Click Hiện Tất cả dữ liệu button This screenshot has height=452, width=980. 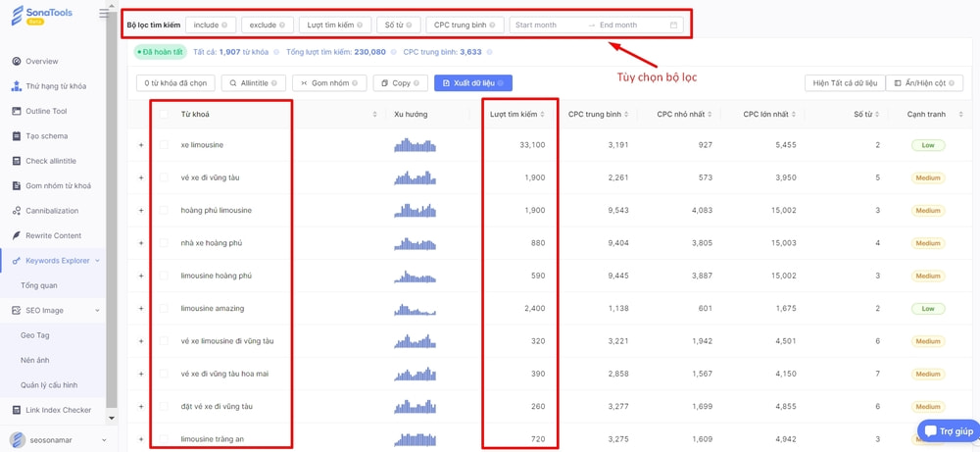pos(845,83)
